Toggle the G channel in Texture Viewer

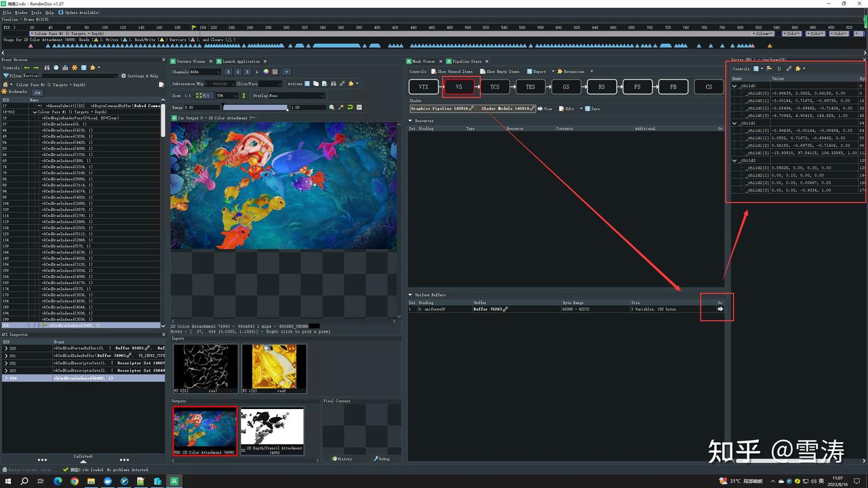(237, 71)
